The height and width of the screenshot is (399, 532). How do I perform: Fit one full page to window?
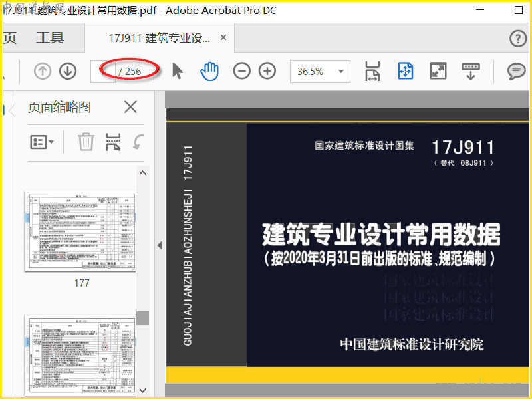(x=406, y=71)
